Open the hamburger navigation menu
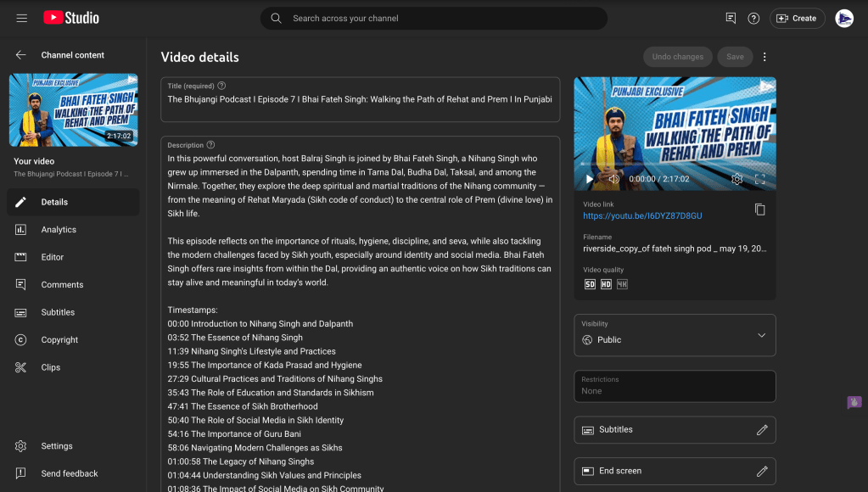This screenshot has width=868, height=492. [21, 18]
